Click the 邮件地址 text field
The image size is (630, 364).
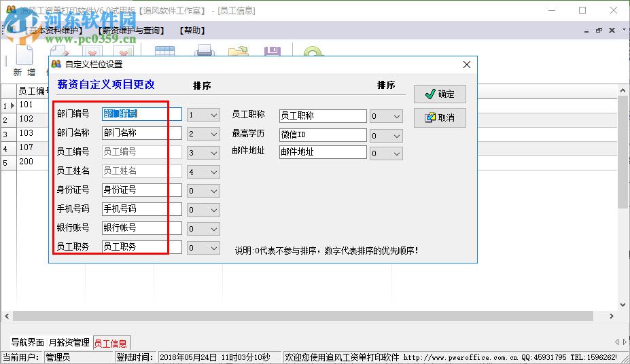click(x=323, y=152)
